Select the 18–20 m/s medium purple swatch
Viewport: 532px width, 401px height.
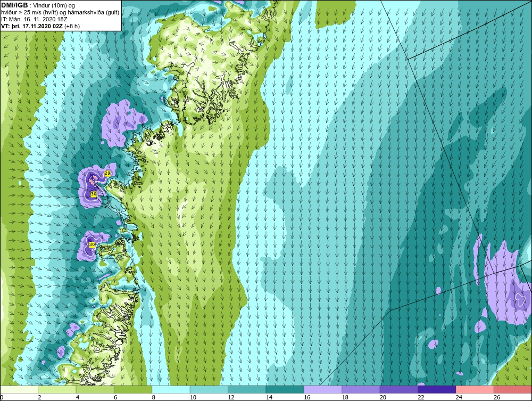coord(361,389)
